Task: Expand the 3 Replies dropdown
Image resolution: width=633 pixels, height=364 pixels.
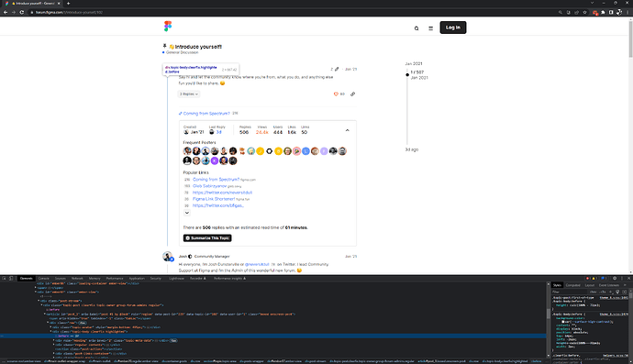Action: tap(189, 94)
